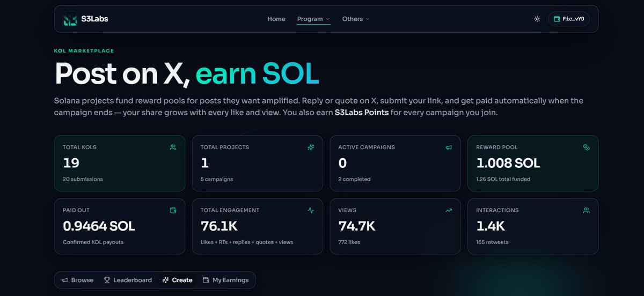
Task: Open the Program menu
Action: point(314,19)
